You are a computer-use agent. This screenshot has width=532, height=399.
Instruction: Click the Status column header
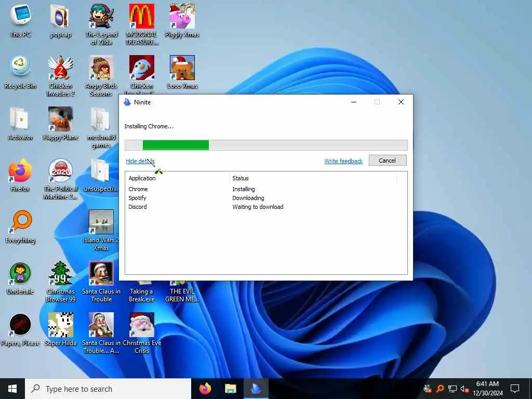tap(313, 178)
